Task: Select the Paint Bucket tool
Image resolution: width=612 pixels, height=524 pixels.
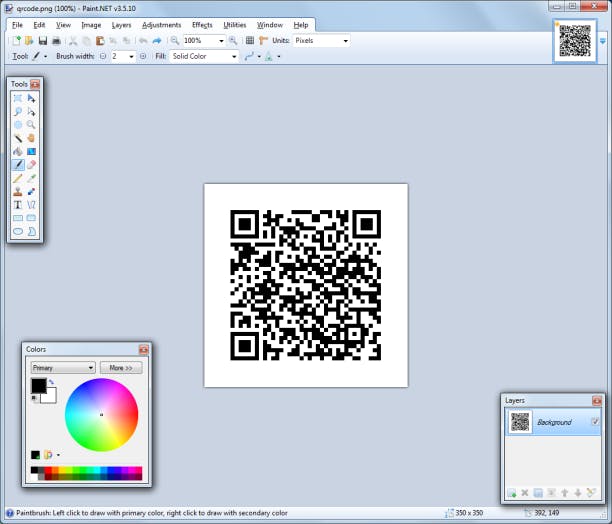Action: (18, 151)
